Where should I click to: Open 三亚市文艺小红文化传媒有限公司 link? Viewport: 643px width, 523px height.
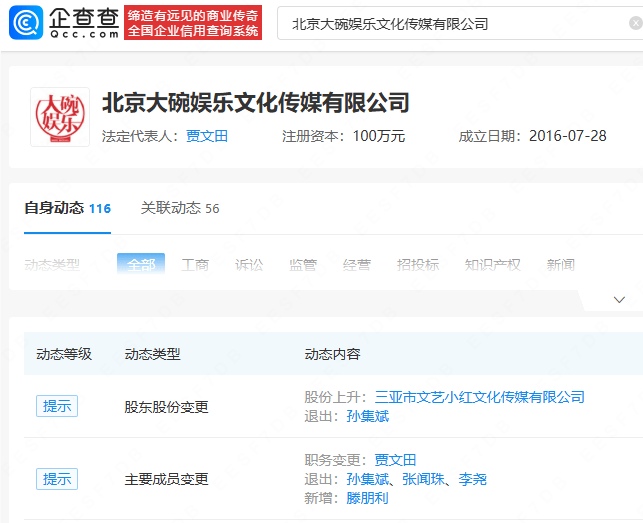pyautogui.click(x=480, y=397)
